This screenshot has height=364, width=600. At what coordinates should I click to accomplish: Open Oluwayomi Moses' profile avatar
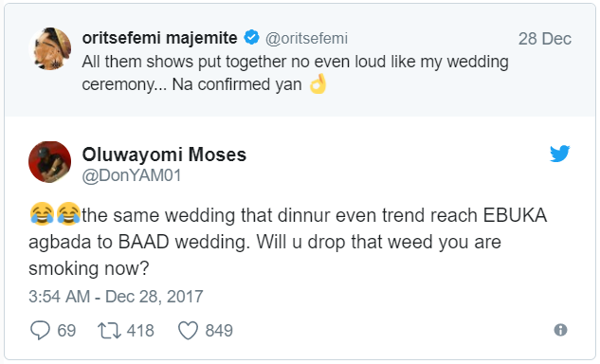point(49,162)
